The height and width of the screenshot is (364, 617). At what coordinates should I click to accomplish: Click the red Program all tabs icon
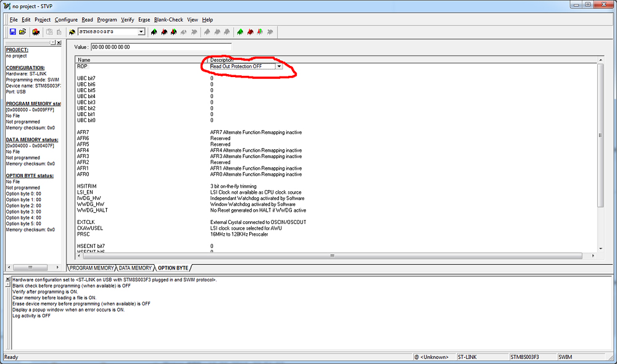tap(250, 31)
